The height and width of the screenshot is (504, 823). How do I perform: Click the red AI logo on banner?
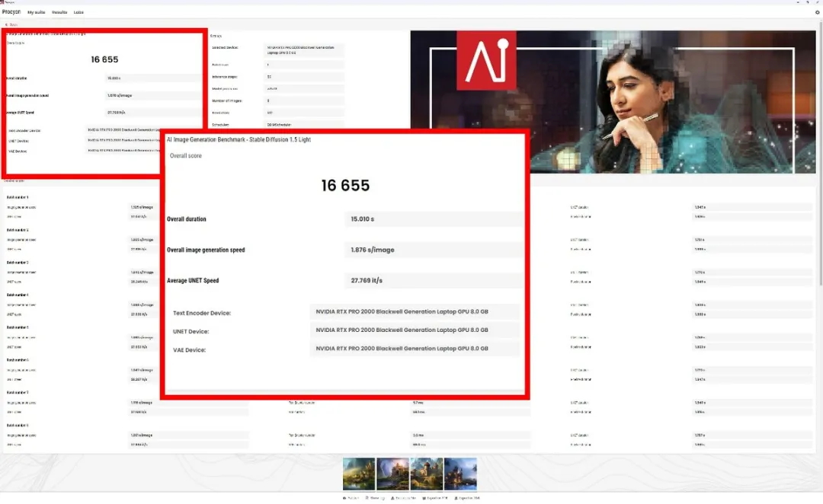(486, 61)
